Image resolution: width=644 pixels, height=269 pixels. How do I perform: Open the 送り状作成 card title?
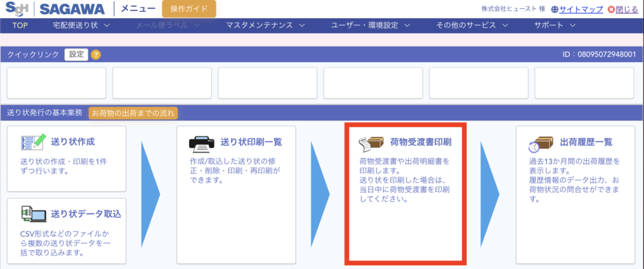(x=73, y=142)
